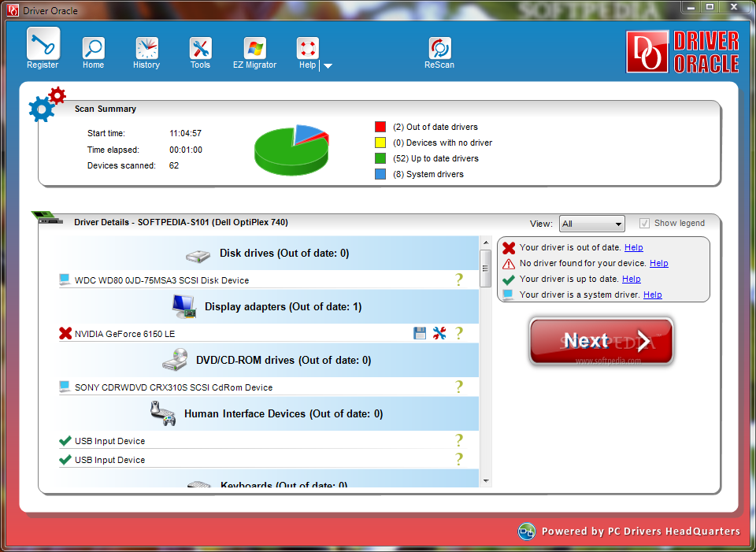Toggle Show legend checkbox
This screenshot has height=552, width=756.
[644, 223]
